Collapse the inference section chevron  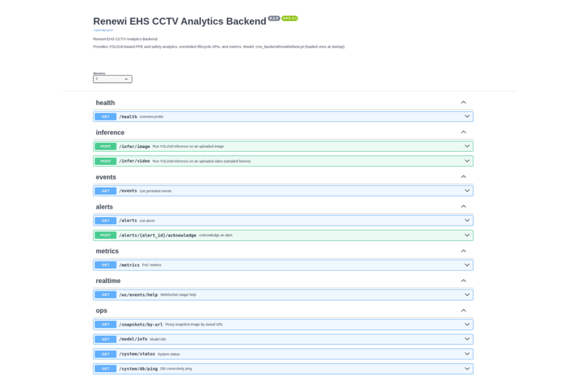[x=464, y=132]
